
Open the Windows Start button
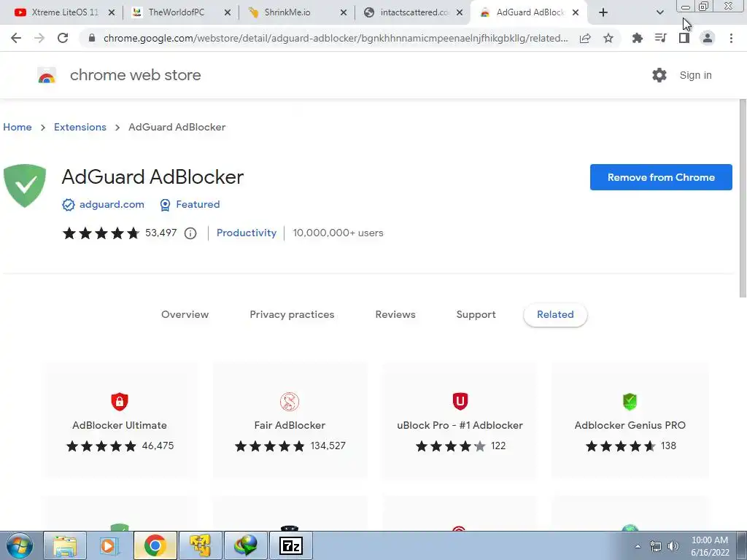pyautogui.click(x=19, y=545)
